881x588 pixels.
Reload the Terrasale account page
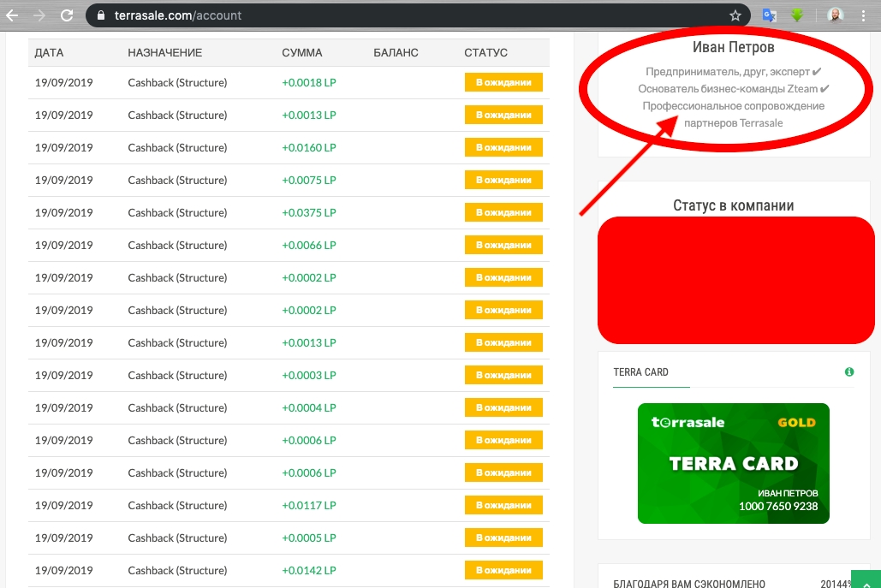[x=67, y=15]
